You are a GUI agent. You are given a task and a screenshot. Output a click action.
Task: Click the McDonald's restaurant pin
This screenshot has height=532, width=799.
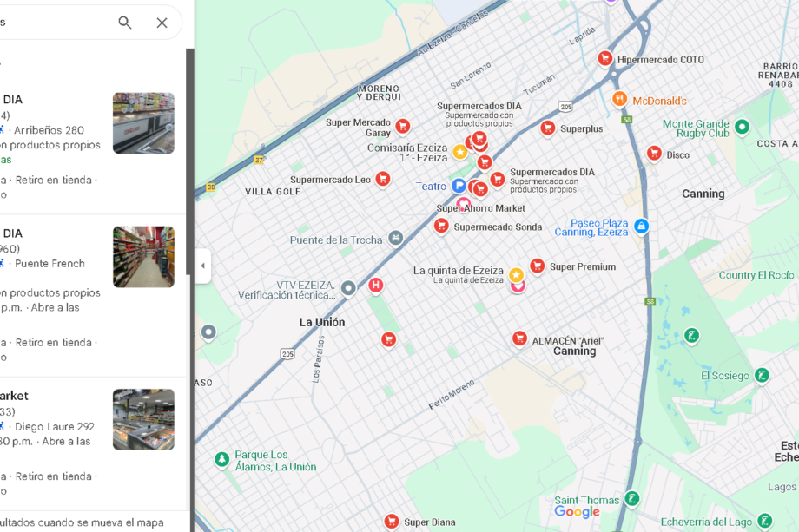tap(619, 98)
